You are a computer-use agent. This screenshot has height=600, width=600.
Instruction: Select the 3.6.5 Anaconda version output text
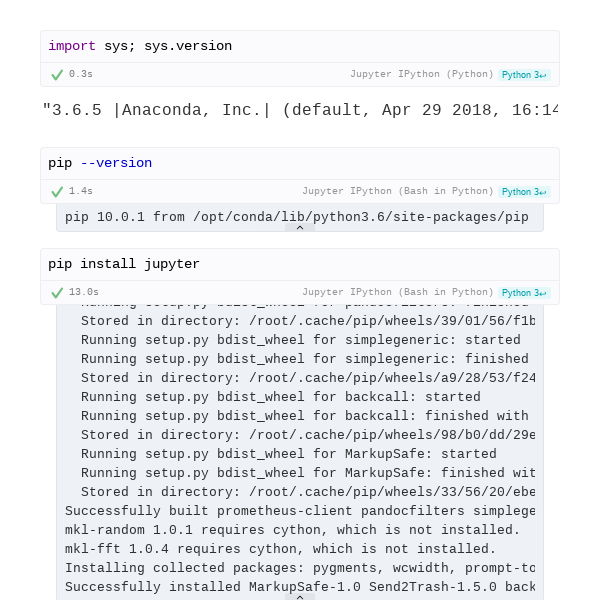click(300, 110)
